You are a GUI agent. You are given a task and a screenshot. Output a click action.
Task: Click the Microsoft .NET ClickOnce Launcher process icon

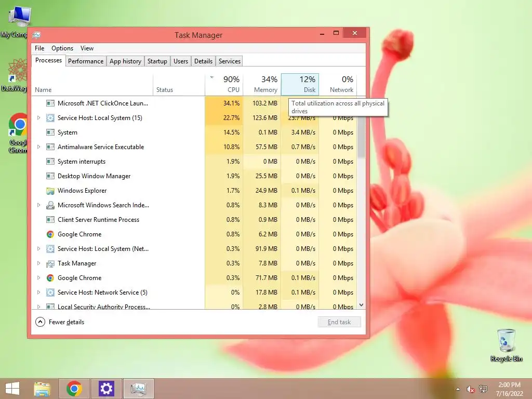click(x=50, y=103)
